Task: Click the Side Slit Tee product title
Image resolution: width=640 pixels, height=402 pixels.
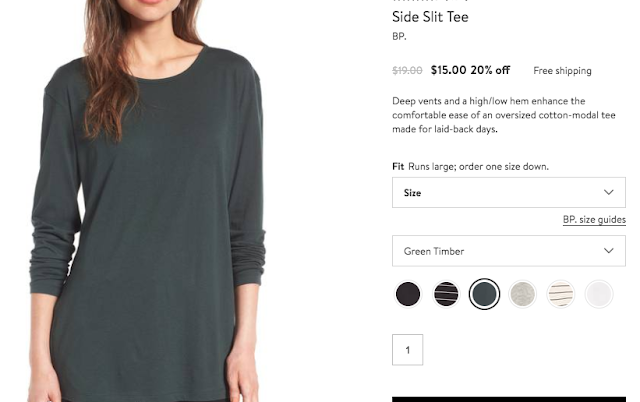Action: click(x=430, y=17)
